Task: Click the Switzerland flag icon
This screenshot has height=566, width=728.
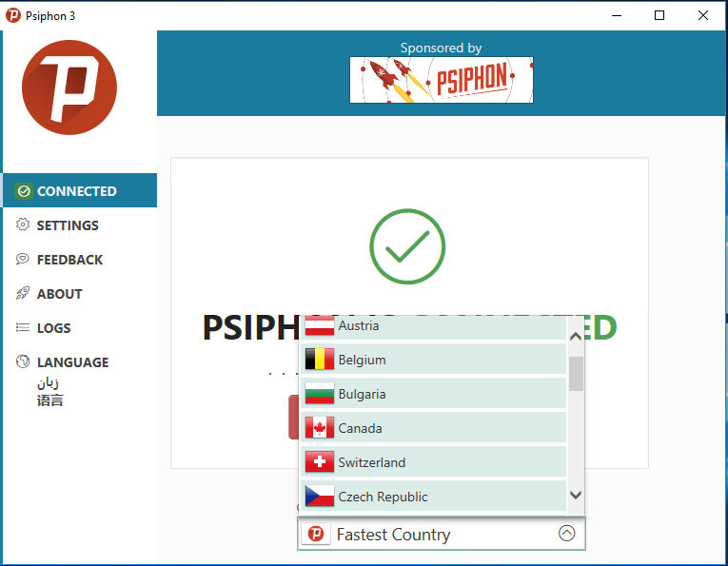Action: [x=320, y=462]
